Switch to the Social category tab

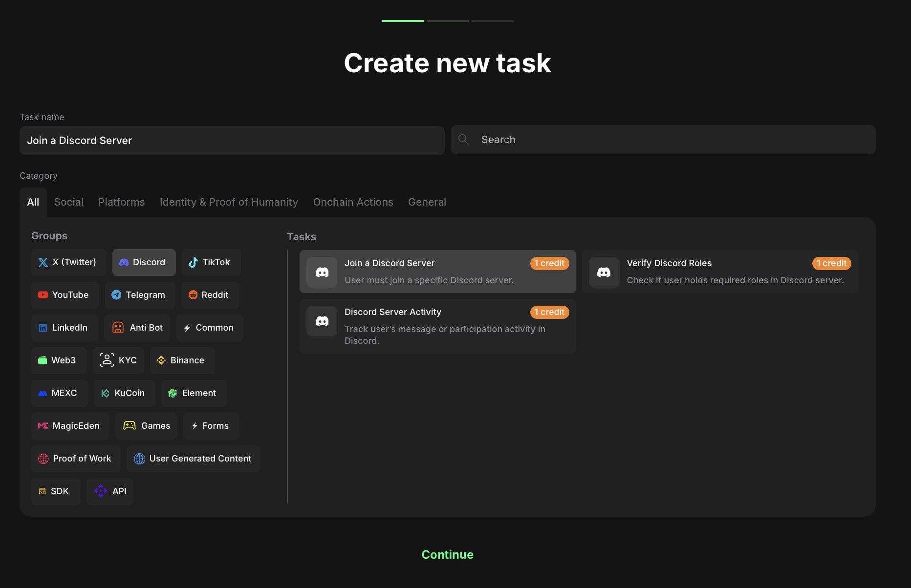[x=69, y=202]
